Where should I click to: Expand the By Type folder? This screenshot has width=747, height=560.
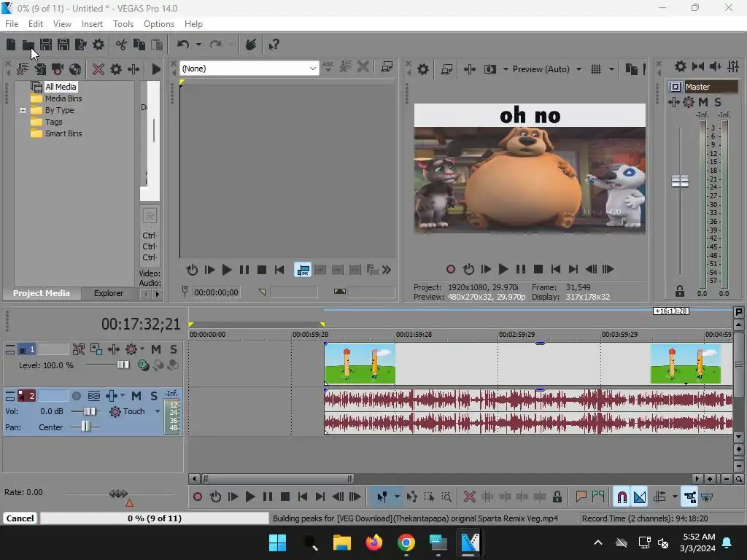(x=23, y=111)
